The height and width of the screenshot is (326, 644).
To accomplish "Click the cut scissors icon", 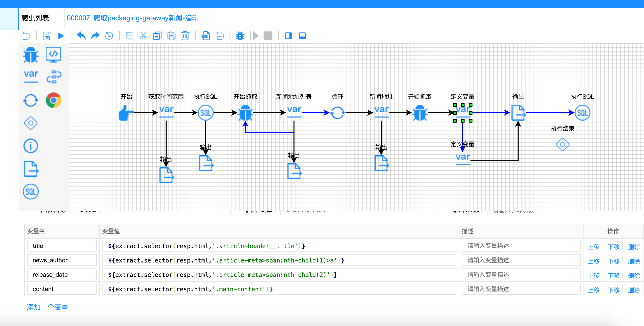I will 143,36.
